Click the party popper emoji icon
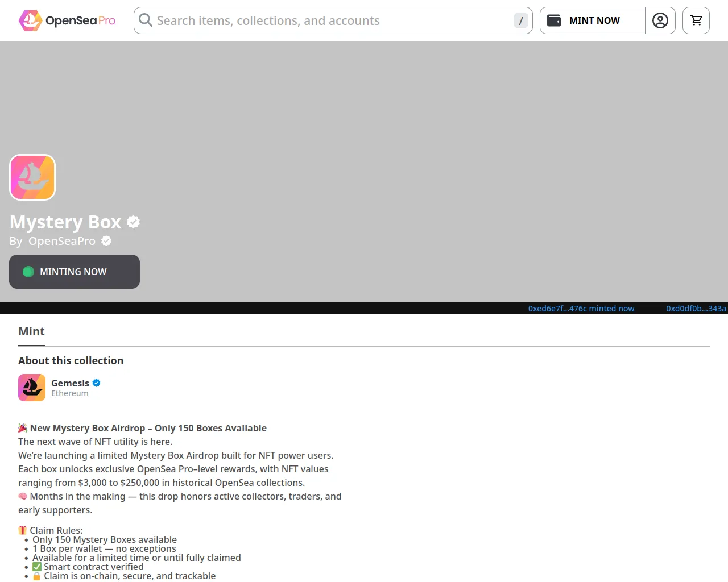728x582 pixels. click(x=23, y=428)
